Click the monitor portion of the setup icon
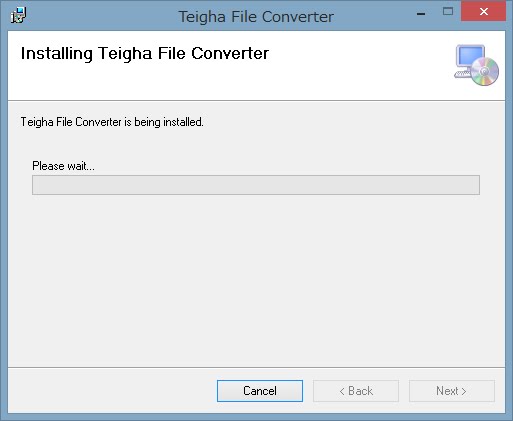This screenshot has width=513, height=421. coord(470,57)
